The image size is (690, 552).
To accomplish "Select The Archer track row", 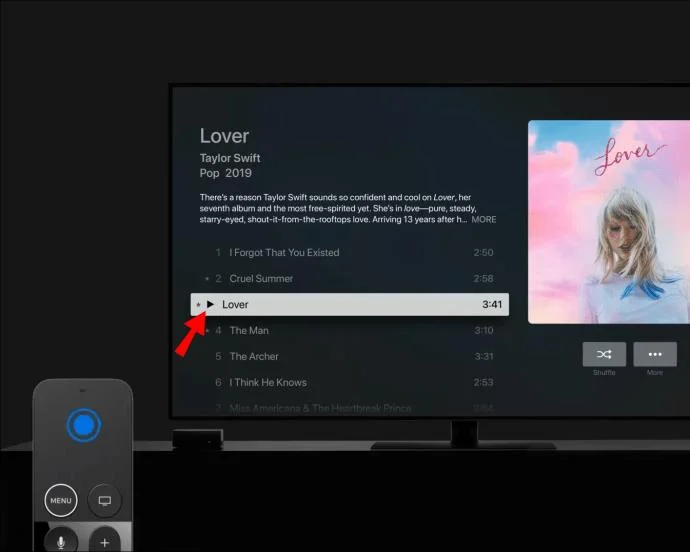I will (x=350, y=357).
